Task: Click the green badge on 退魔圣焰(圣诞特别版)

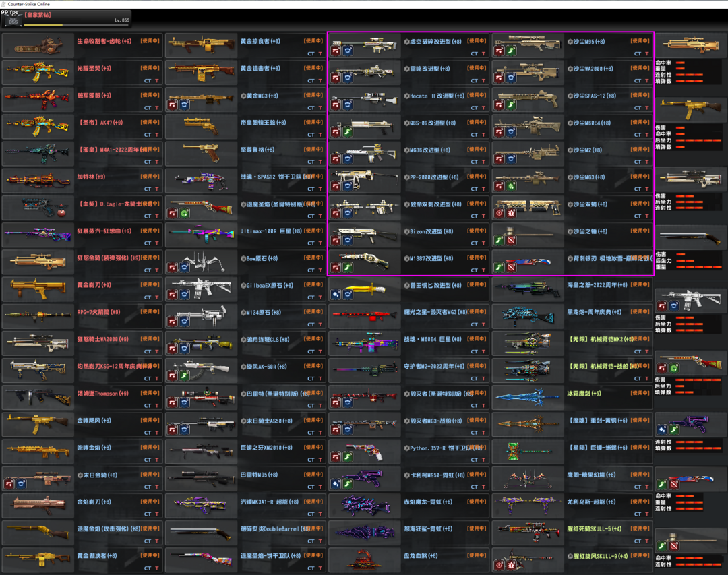Action: [x=184, y=213]
